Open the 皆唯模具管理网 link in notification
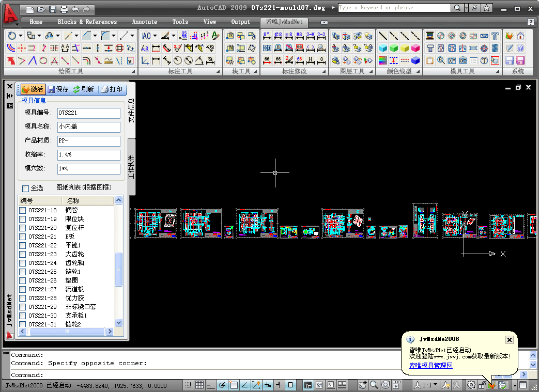This screenshot has width=539, height=392. 430,366
